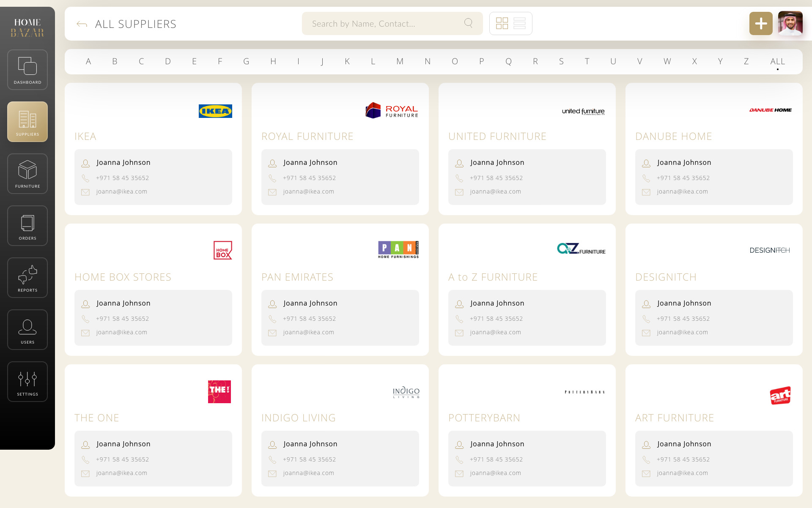This screenshot has height=508, width=812.
Task: Filter suppliers by letter U
Action: [613, 61]
